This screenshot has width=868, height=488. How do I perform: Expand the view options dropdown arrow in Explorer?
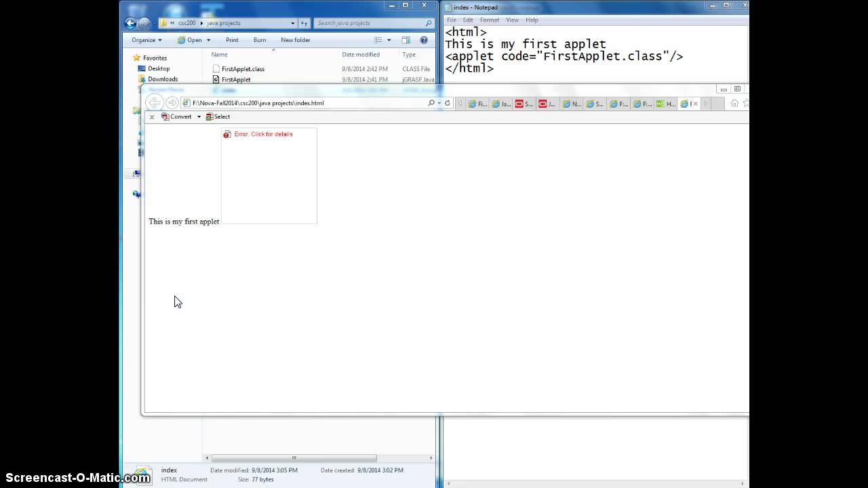pos(389,40)
